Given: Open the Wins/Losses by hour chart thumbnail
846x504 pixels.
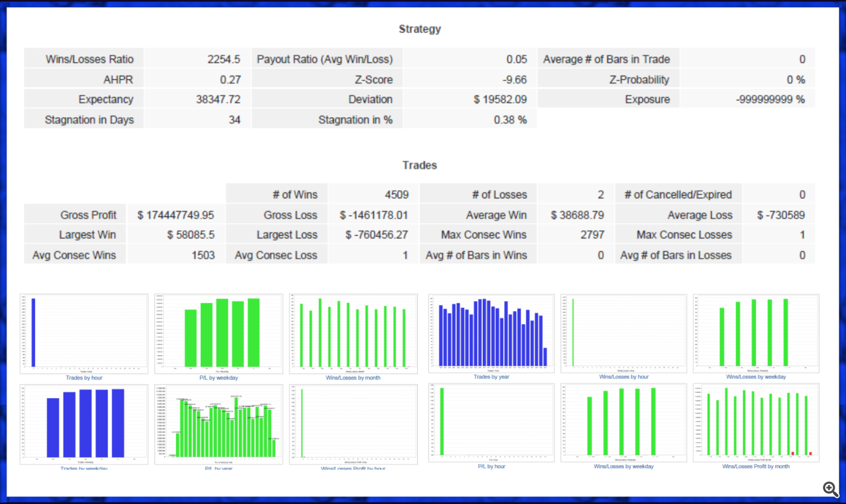Looking at the screenshot, I should tap(624, 333).
